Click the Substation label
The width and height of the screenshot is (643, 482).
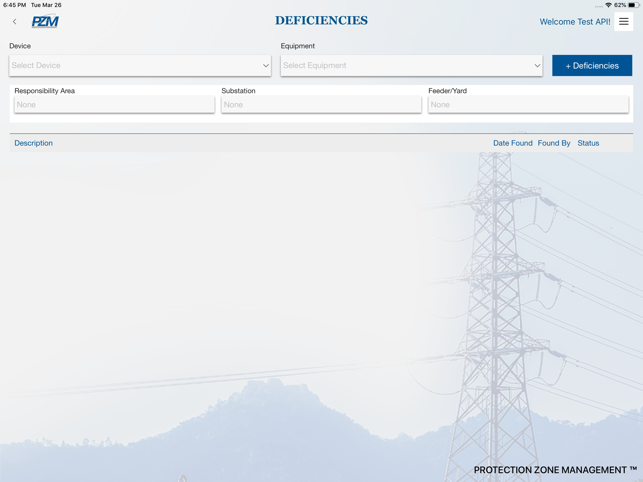238,91
